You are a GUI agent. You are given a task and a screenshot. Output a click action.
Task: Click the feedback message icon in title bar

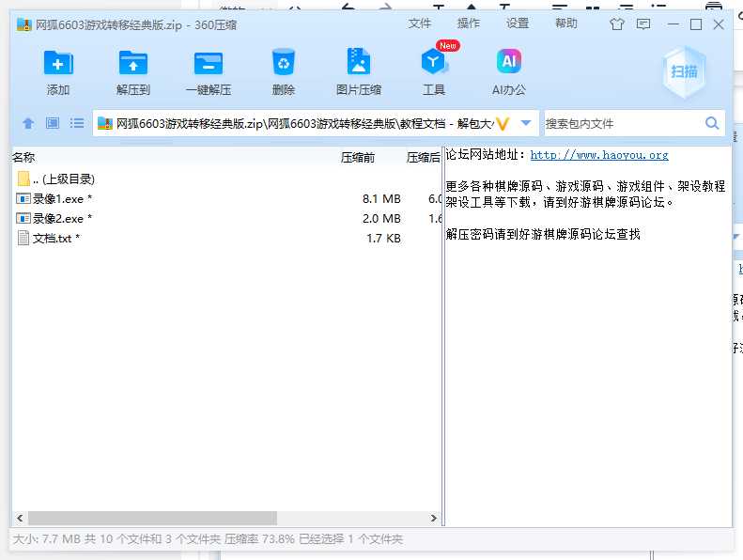coord(643,24)
